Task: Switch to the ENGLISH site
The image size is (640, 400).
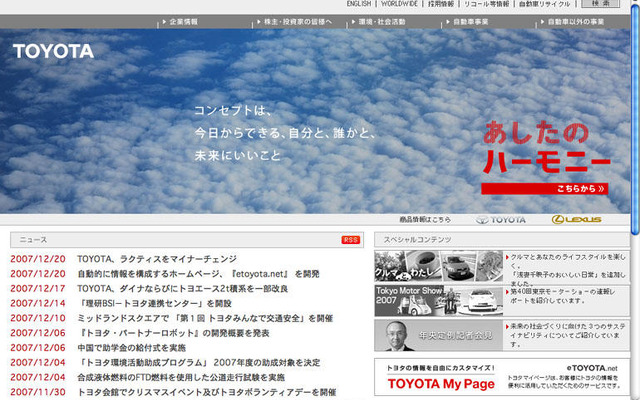Action: click(x=359, y=4)
